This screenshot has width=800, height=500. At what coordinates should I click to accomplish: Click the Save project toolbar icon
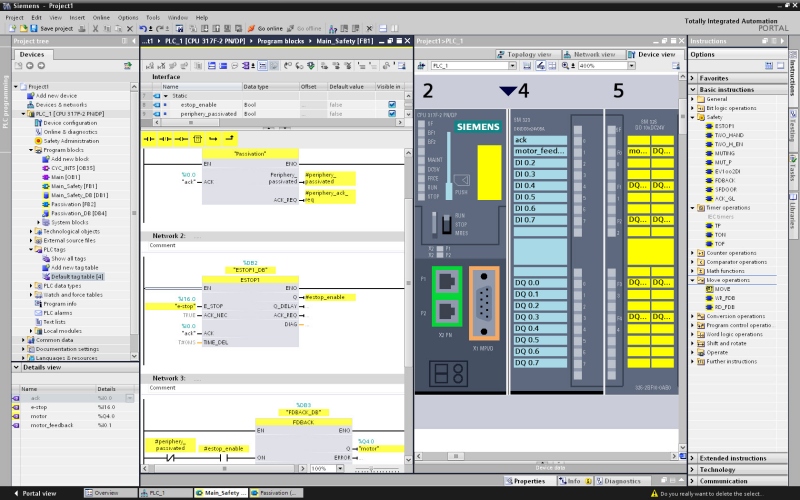point(35,28)
